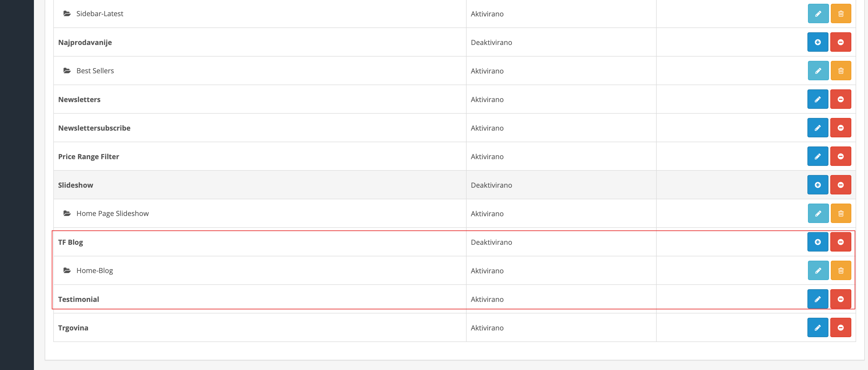Select the Best Sellers row name
Viewport: 868px width, 370px height.
95,71
